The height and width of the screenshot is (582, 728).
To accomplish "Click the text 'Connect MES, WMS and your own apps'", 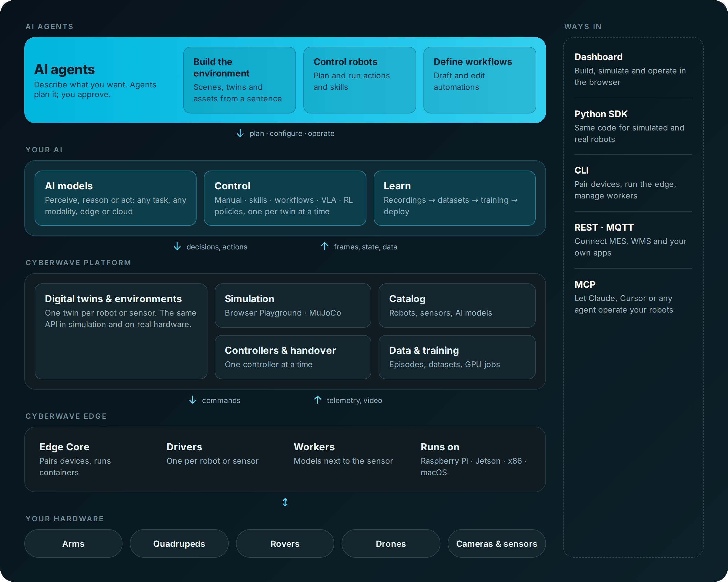I will click(x=630, y=247).
